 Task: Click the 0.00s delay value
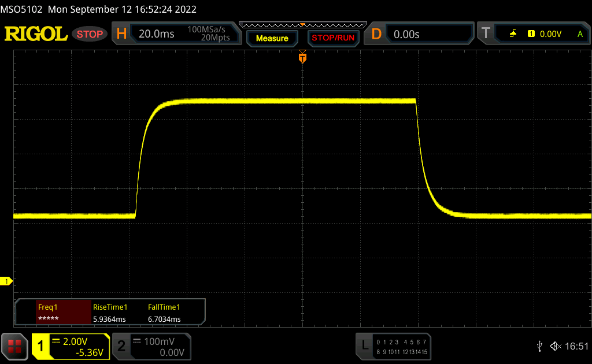click(x=406, y=34)
